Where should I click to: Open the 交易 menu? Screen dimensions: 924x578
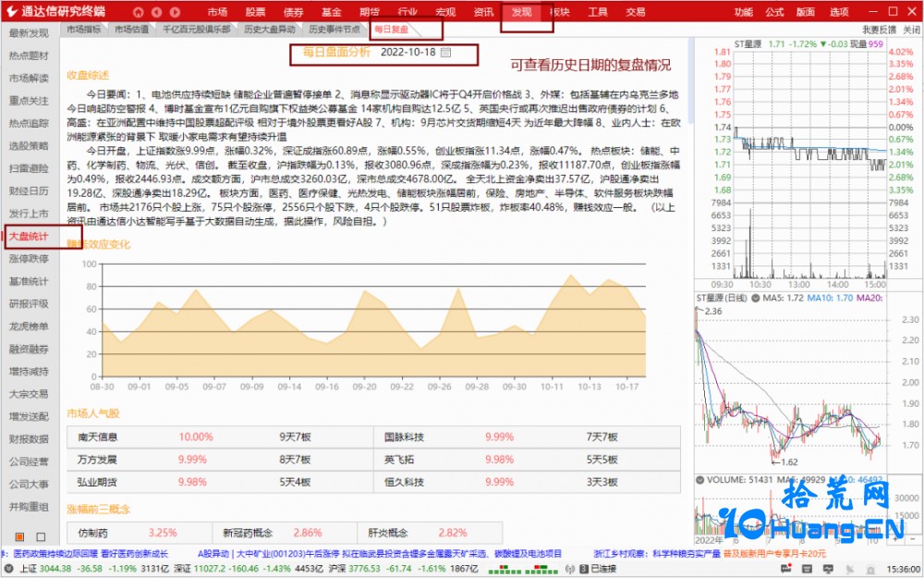coord(636,12)
